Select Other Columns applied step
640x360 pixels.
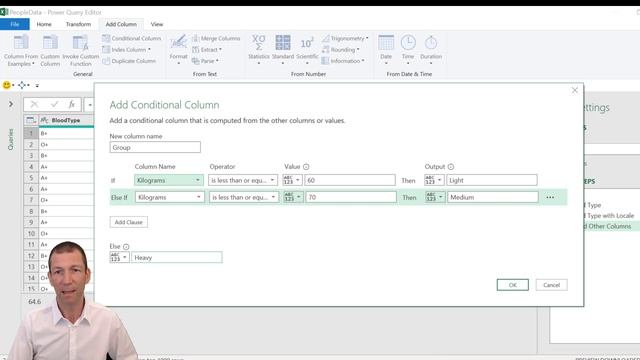click(x=610, y=226)
